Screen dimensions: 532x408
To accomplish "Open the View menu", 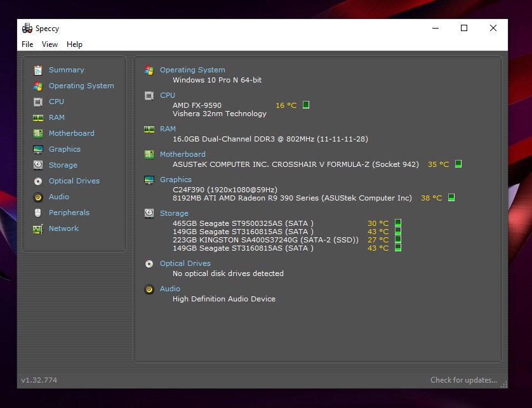I will point(50,44).
